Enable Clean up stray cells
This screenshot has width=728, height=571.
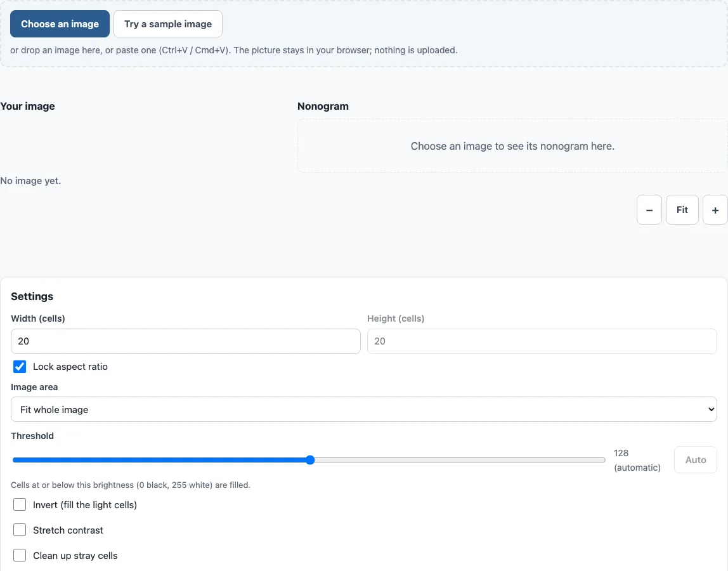(x=20, y=555)
